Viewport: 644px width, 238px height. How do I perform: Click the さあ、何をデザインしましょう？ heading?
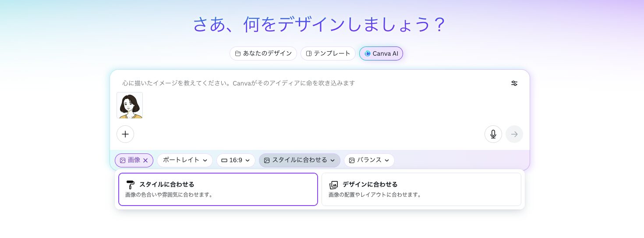[x=319, y=25]
